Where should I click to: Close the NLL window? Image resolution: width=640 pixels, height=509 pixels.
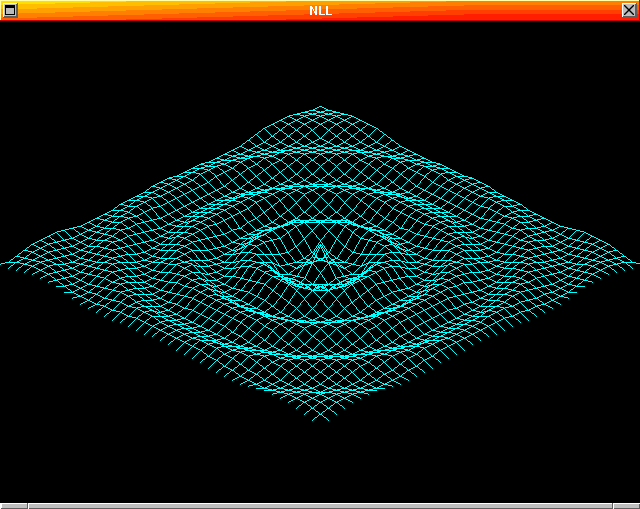tap(629, 10)
